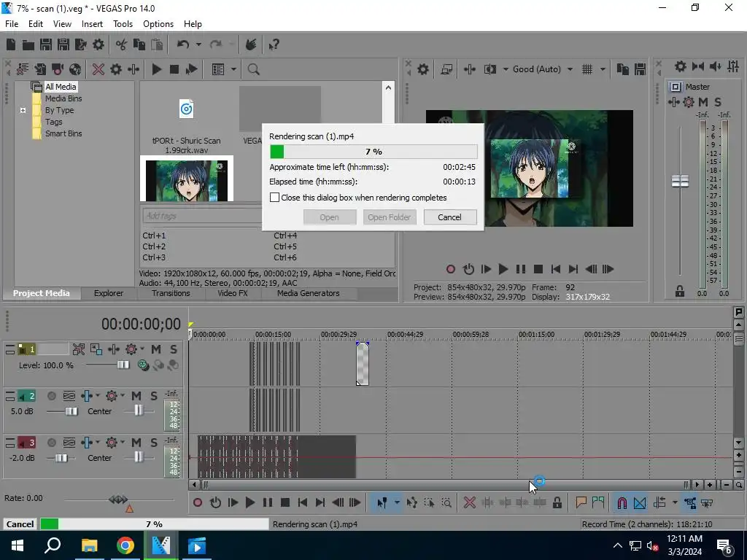Click track 3 volume slider handle
The image size is (747, 560).
[61, 458]
